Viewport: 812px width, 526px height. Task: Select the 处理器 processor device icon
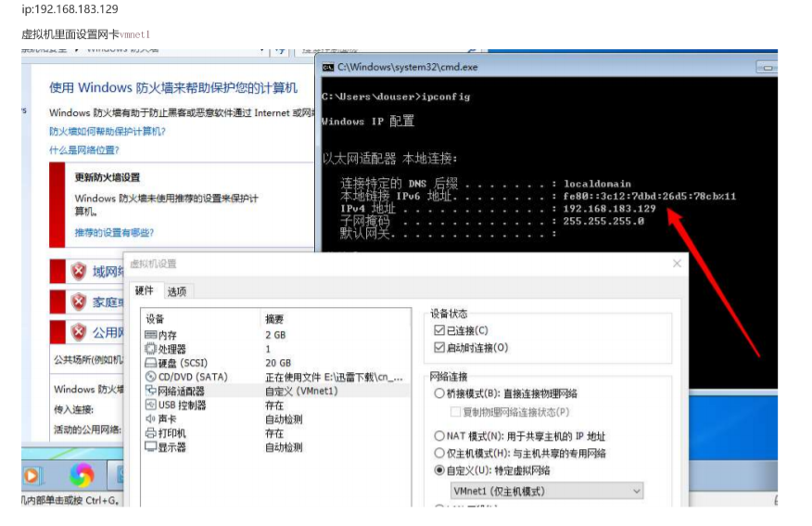click(x=150, y=349)
